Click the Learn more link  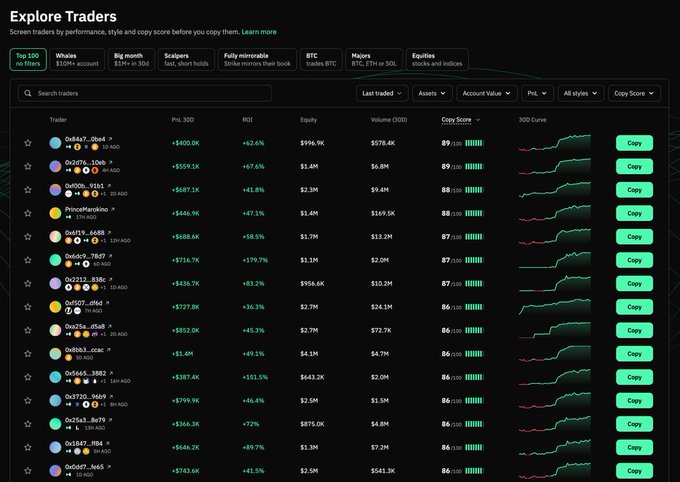click(x=259, y=32)
